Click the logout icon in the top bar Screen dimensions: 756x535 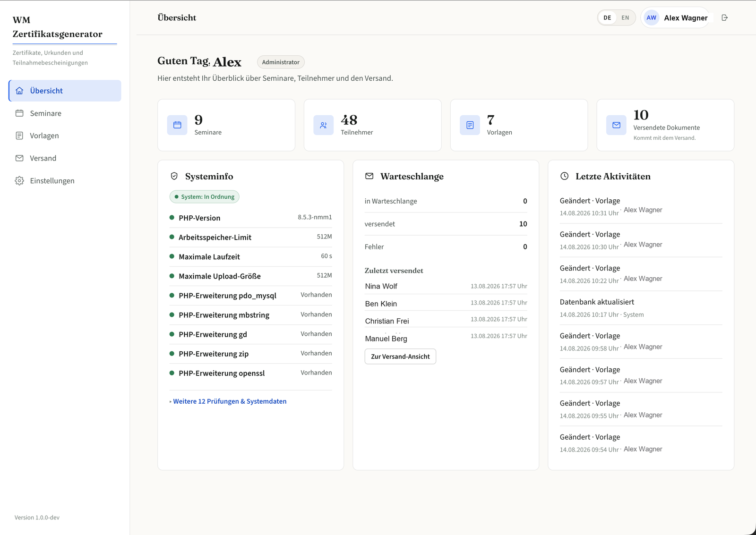(725, 18)
